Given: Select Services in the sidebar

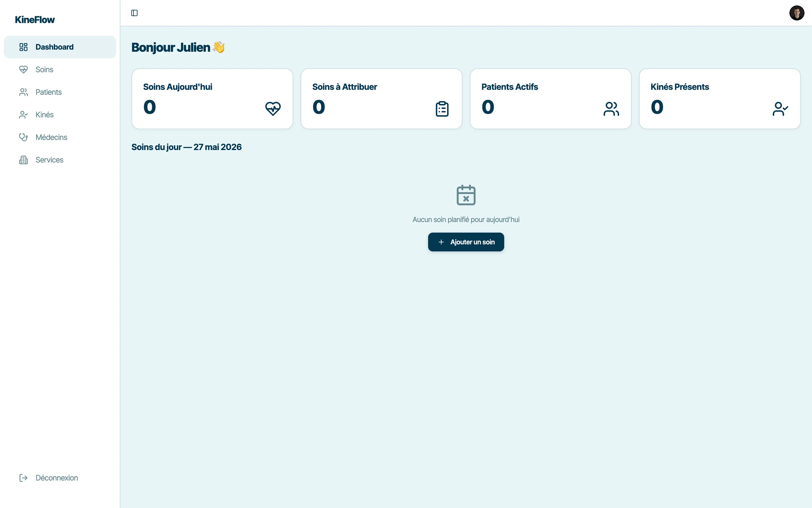Looking at the screenshot, I should tap(60, 160).
